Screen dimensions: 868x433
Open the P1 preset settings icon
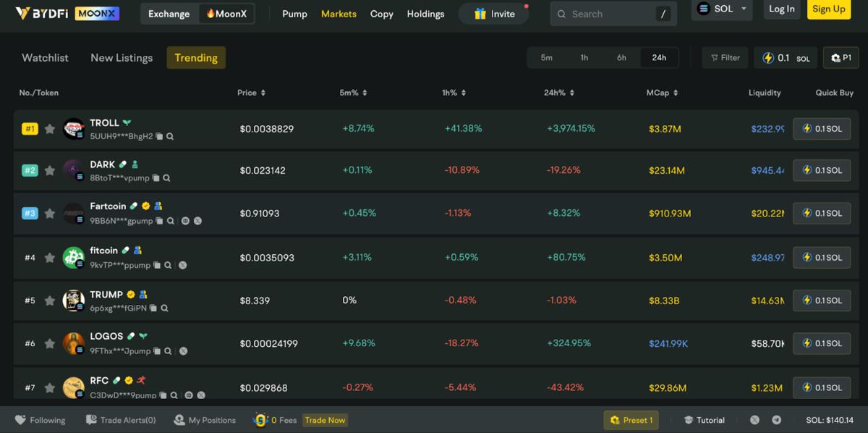coord(836,58)
